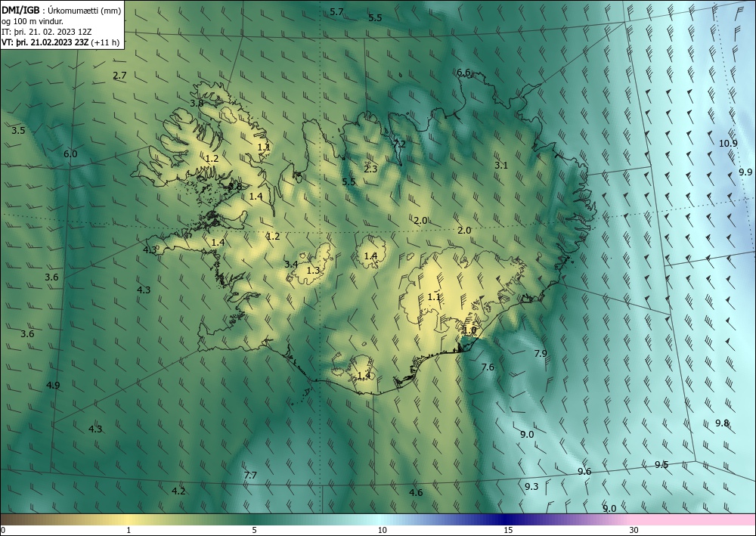Click the 2.7 precipitation value
Image resolution: width=756 pixels, height=536 pixels.
point(119,75)
